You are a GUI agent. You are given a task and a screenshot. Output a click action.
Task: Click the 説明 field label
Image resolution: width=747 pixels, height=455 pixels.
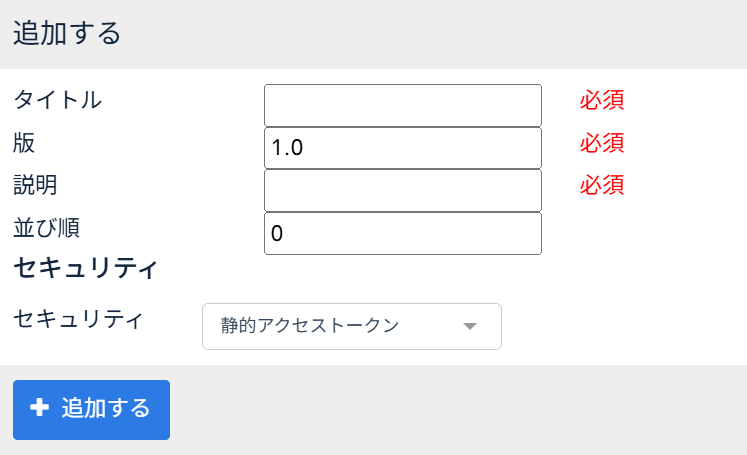tap(35, 185)
